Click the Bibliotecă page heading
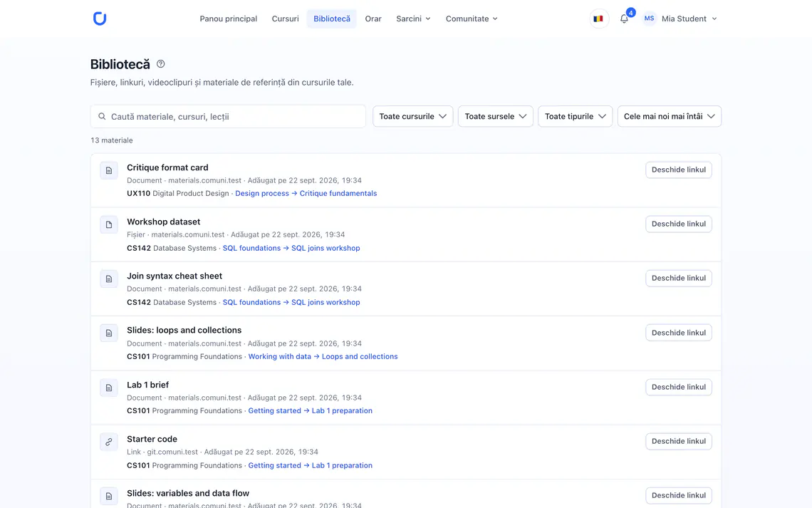Screen dimensions: 812x508 120,64
